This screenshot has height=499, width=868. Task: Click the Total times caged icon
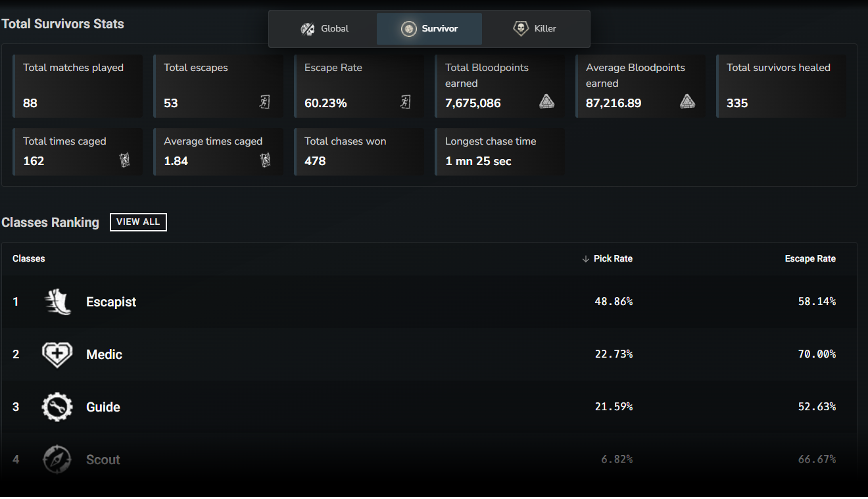click(124, 160)
